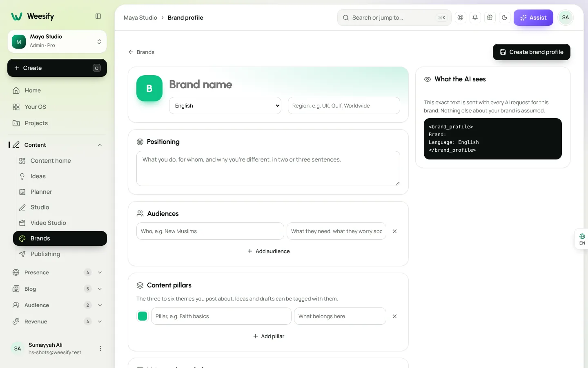
Task: Open Projects in sidebar
Action: point(57,123)
